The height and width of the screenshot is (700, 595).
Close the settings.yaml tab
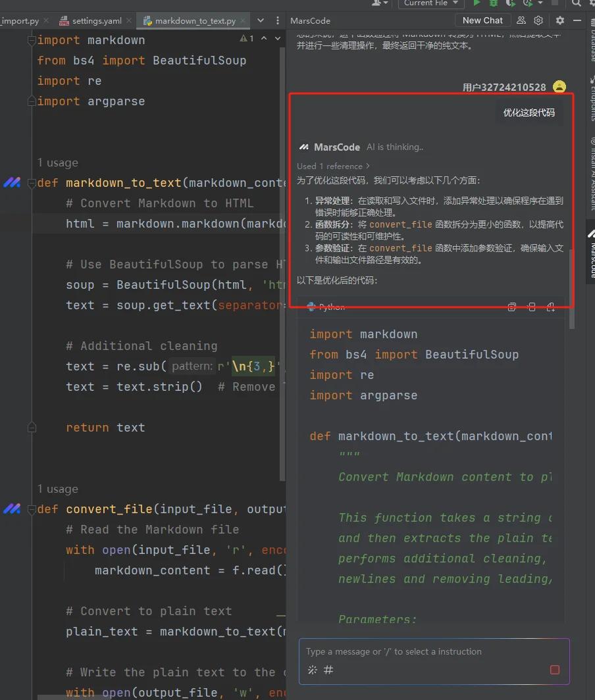129,20
